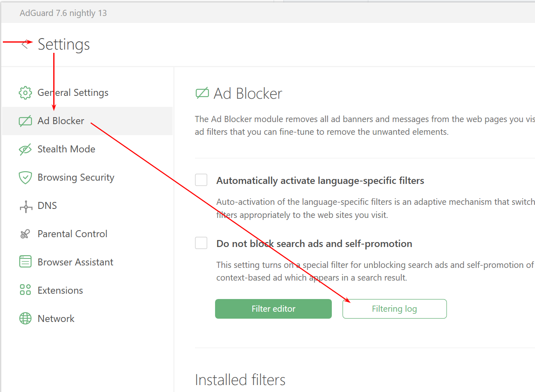The image size is (535, 392).
Task: Click the Installed filters heading
Action: tap(240, 380)
